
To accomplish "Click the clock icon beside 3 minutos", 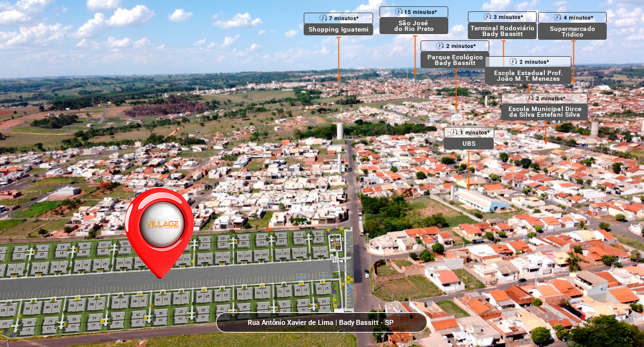I will (487, 17).
